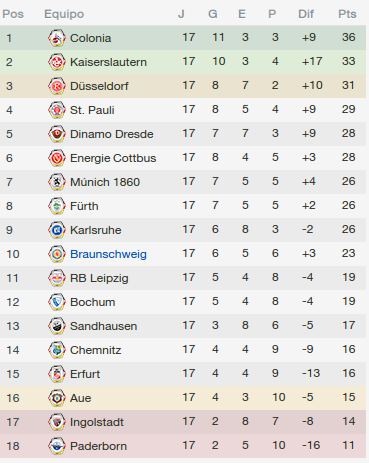Select the Karlsruhe team logo
The width and height of the screenshot is (369, 463).
[x=57, y=230]
